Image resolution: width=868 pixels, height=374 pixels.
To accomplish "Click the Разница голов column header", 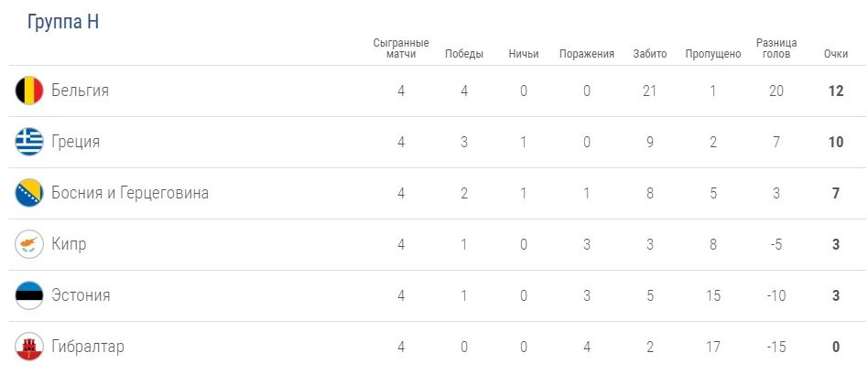I will 776,48.
